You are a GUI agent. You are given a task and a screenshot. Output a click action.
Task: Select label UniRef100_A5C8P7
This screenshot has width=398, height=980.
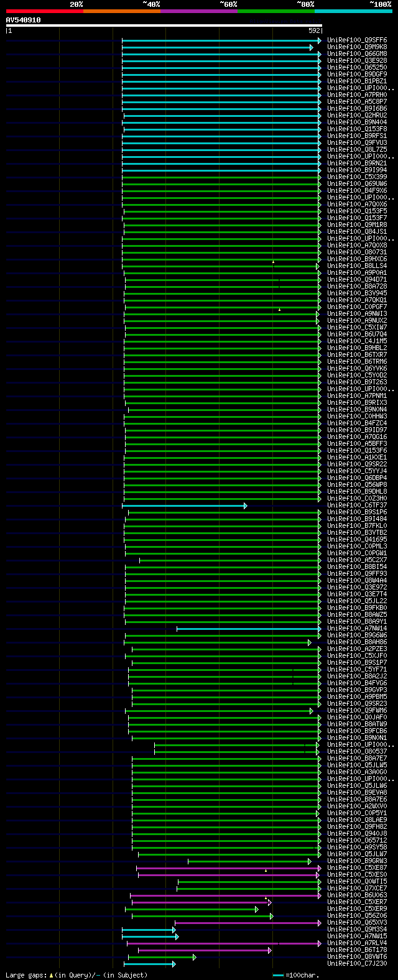point(356,102)
